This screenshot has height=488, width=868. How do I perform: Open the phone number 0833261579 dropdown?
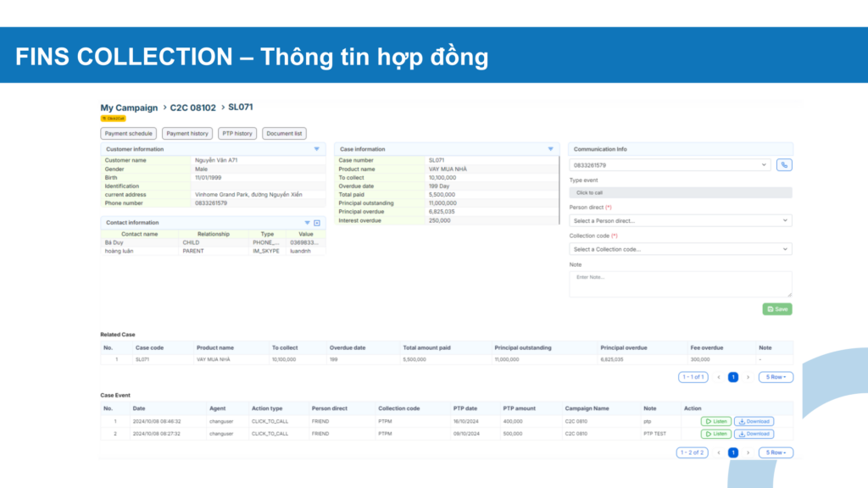(x=670, y=165)
